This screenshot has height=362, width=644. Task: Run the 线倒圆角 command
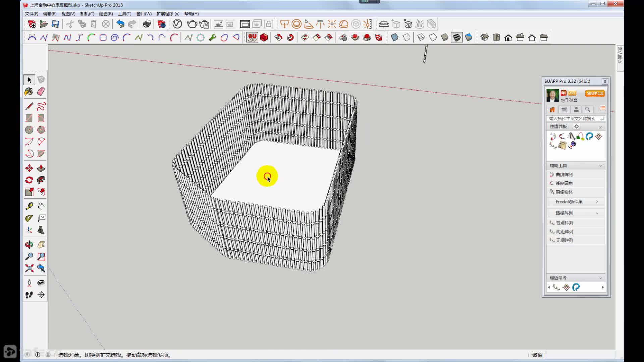tap(576, 183)
